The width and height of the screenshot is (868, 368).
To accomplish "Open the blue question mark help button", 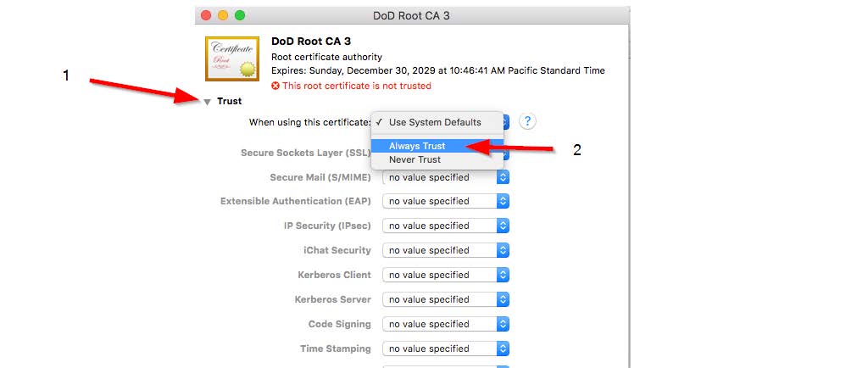I will tap(527, 121).
